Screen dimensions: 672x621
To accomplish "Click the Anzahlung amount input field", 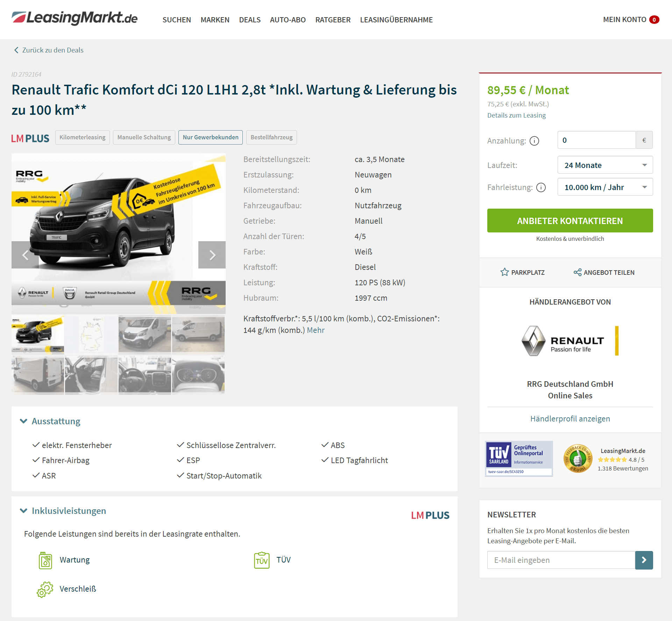I will click(596, 140).
